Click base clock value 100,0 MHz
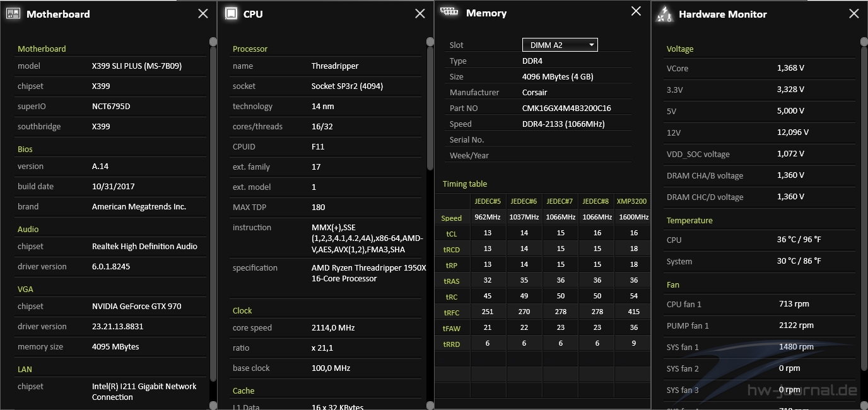This screenshot has width=868, height=410. click(x=331, y=368)
